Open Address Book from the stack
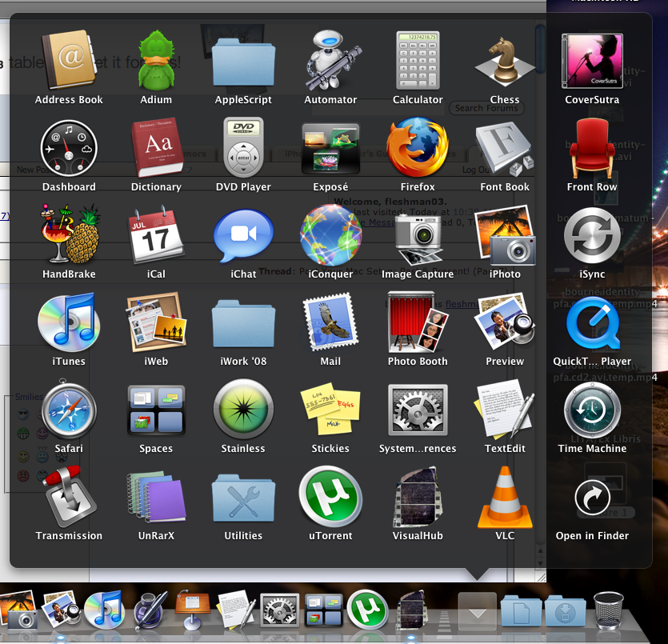The height and width of the screenshot is (644, 668). point(69,60)
